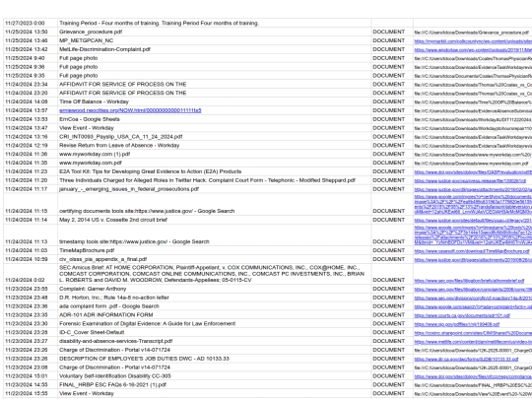
Task: Select the 'Three Individuals Charged' Twitter Hack cell
Action: point(214,180)
